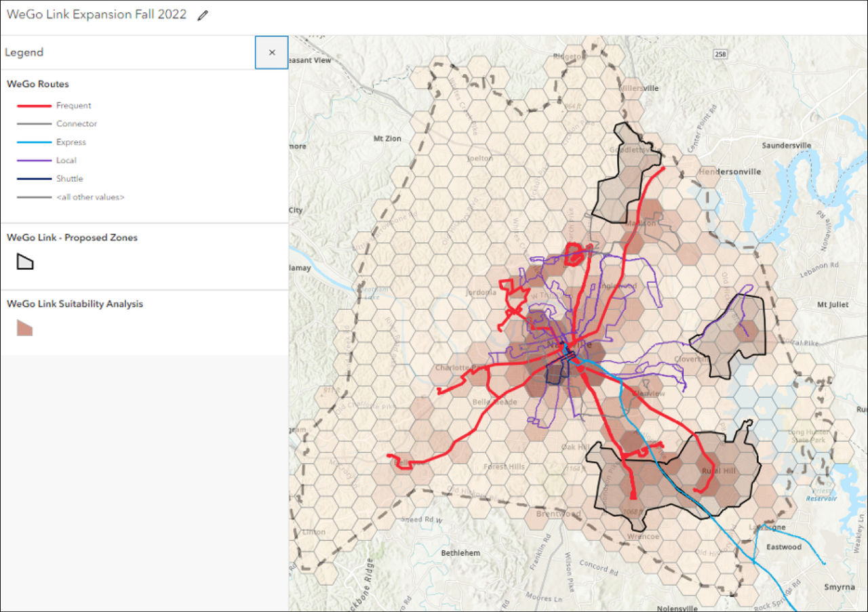Click the Belle Meade label on the map
The height and width of the screenshot is (612, 868).
[494, 402]
